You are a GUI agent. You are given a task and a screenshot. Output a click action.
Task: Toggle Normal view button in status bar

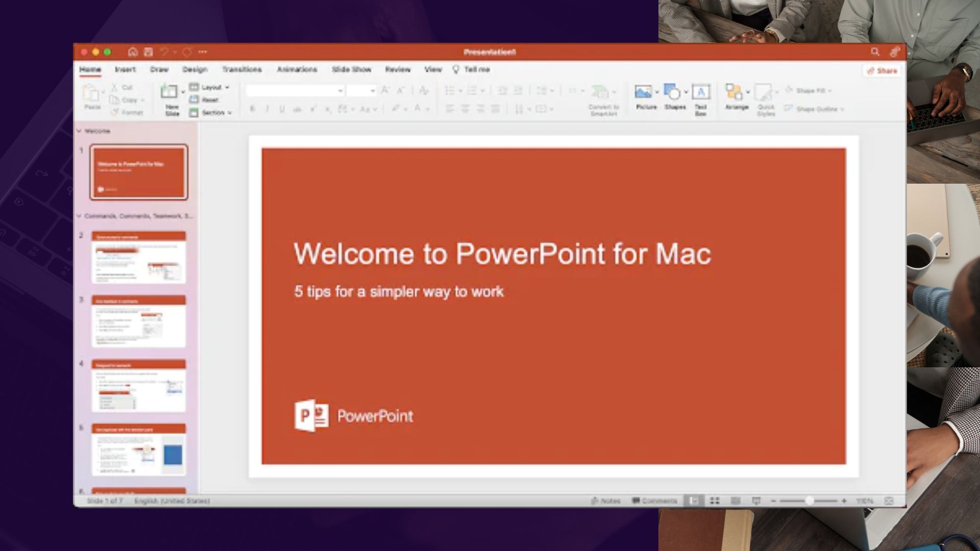(x=693, y=501)
